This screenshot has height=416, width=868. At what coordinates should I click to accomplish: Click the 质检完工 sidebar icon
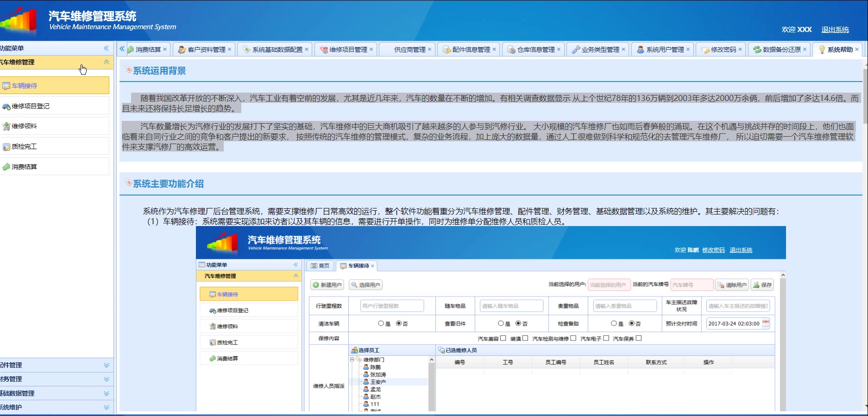pyautogui.click(x=6, y=147)
